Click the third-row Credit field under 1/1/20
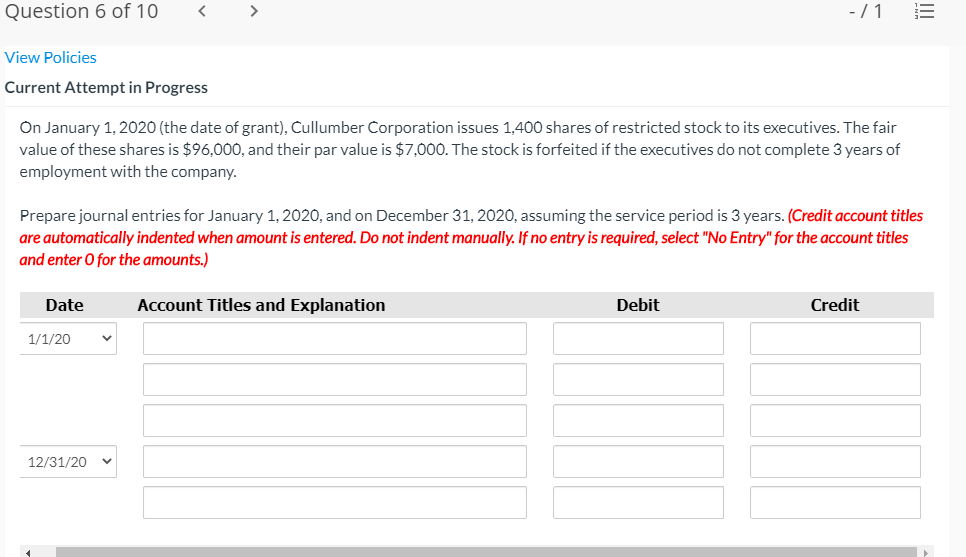The image size is (966, 557). point(835,420)
